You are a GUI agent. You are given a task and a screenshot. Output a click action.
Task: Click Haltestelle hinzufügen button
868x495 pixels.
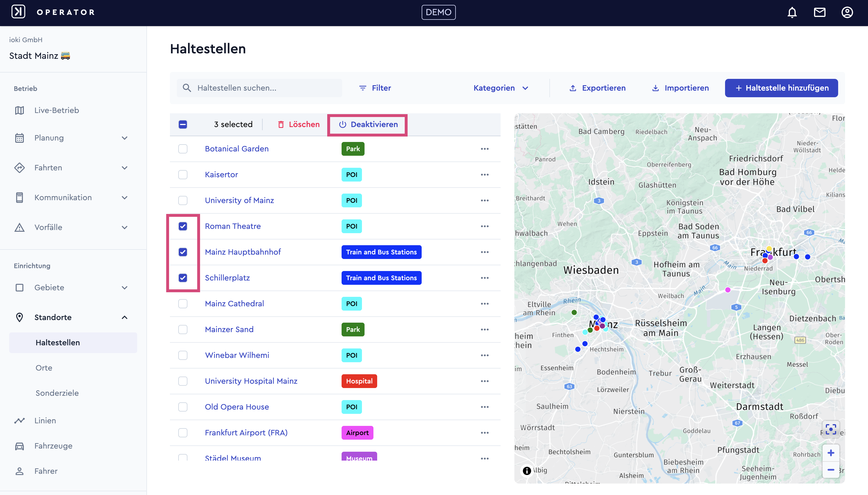(x=781, y=88)
